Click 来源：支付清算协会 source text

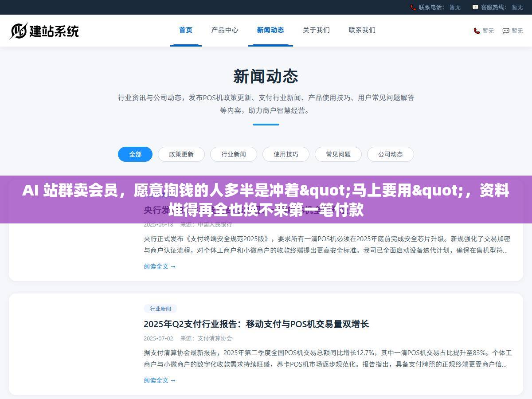(x=206, y=338)
